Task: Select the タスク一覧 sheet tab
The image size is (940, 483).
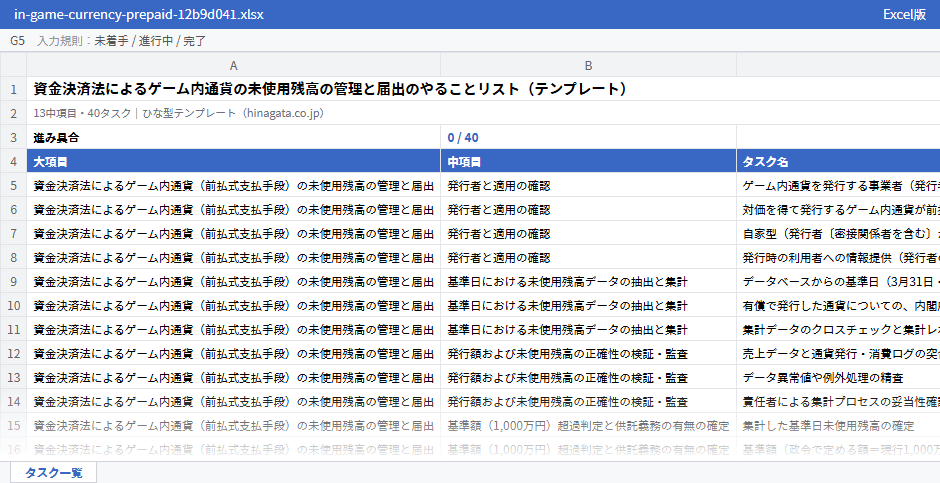Action: point(53,472)
